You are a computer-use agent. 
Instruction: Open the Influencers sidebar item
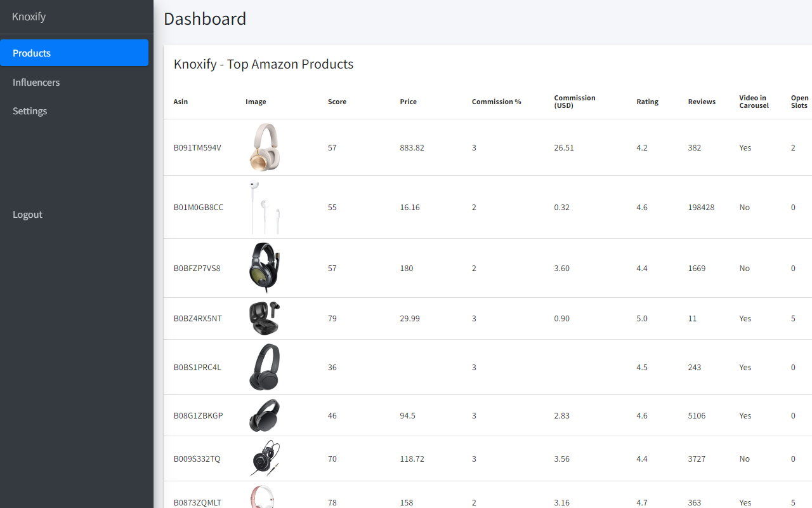pos(74,82)
